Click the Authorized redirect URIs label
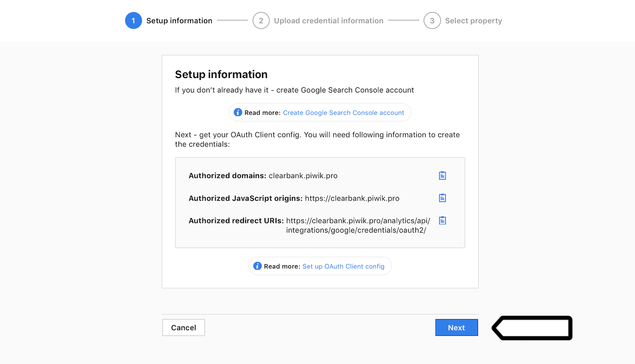Image resolution: width=635 pixels, height=364 pixels. click(236, 221)
